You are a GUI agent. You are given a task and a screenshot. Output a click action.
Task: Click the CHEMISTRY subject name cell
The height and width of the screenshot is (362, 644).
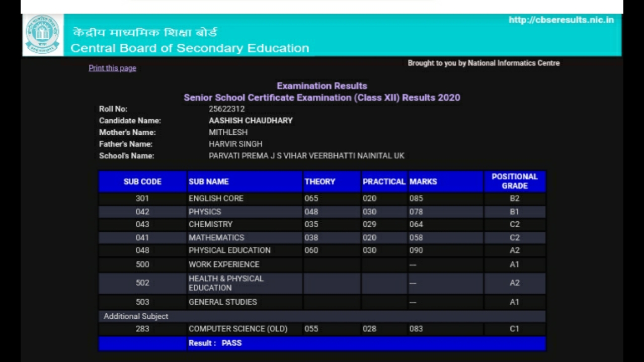(x=210, y=224)
